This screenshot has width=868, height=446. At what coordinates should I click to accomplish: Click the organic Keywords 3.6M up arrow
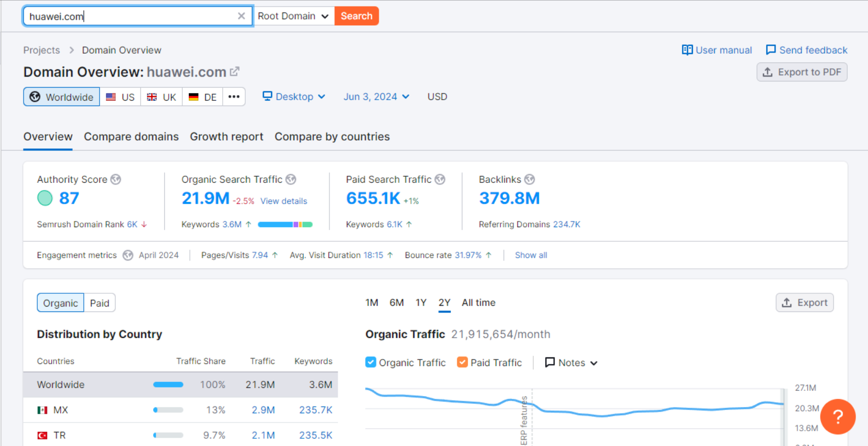[248, 224]
